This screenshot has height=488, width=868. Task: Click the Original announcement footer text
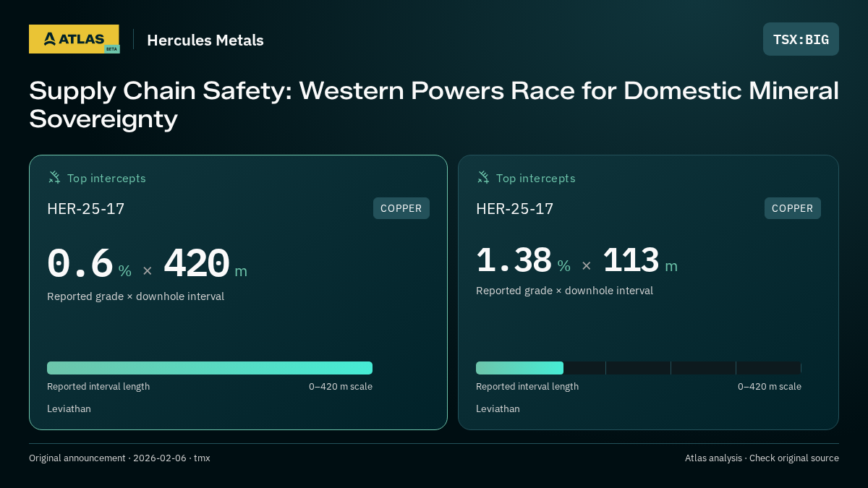pyautogui.click(x=119, y=458)
